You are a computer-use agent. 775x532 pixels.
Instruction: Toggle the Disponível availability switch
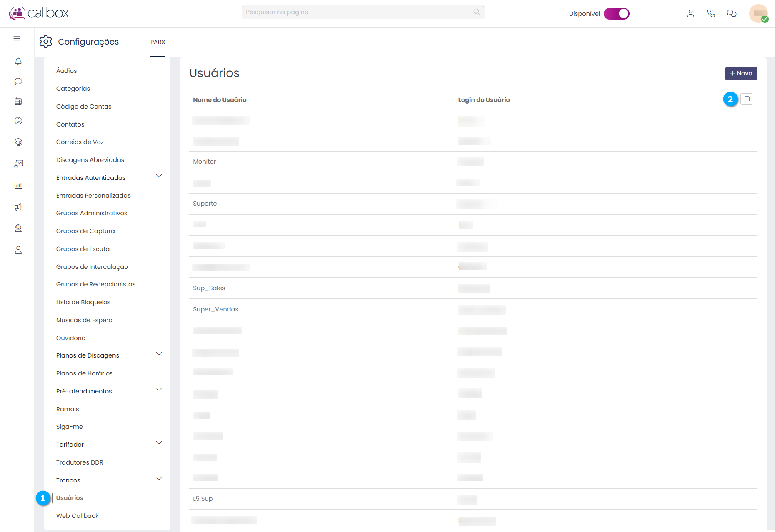(616, 14)
